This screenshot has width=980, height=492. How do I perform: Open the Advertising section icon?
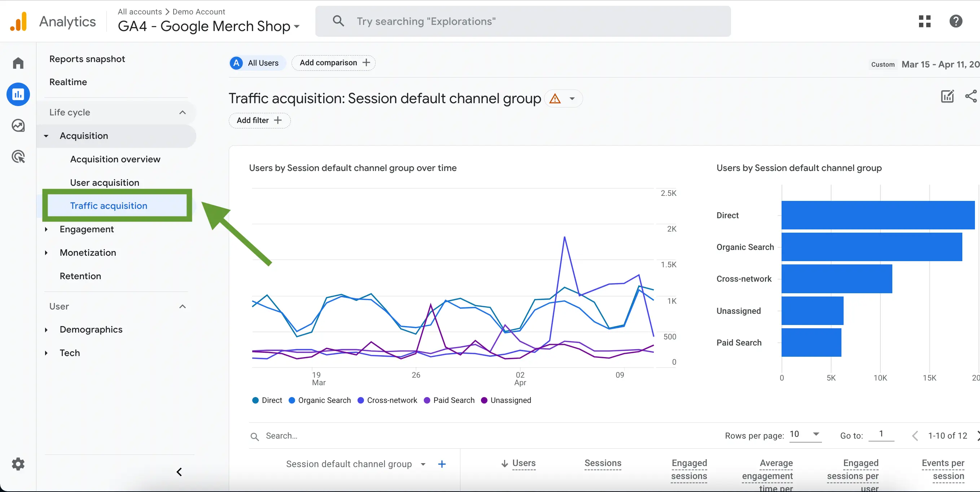(x=18, y=156)
